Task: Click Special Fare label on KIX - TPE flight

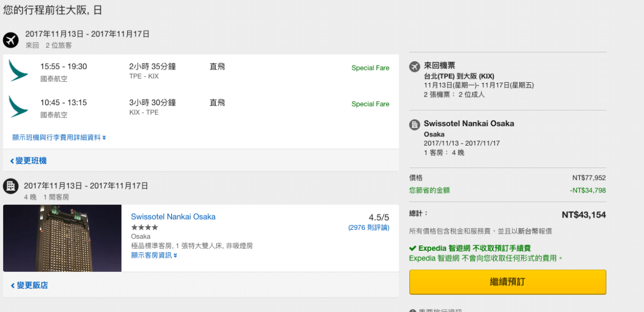Action: click(370, 104)
